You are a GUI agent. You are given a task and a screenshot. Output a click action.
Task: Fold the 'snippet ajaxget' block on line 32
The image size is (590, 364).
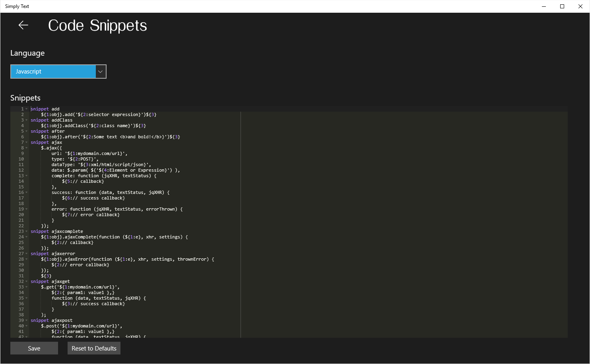(x=27, y=281)
